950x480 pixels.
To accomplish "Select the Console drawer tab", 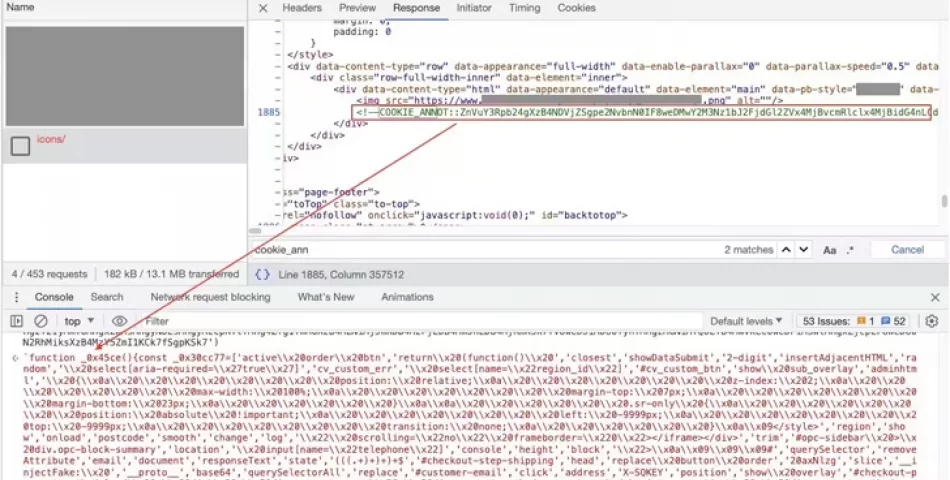I will pos(54,297).
